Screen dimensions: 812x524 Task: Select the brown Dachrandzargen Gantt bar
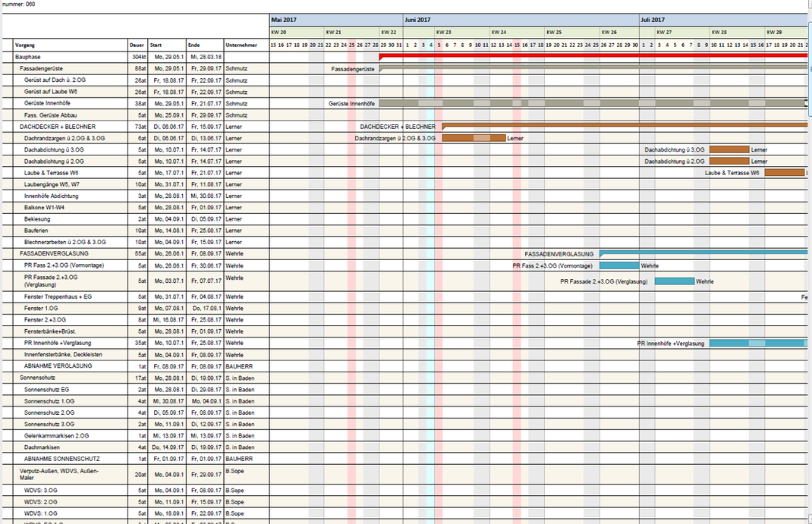pos(474,138)
